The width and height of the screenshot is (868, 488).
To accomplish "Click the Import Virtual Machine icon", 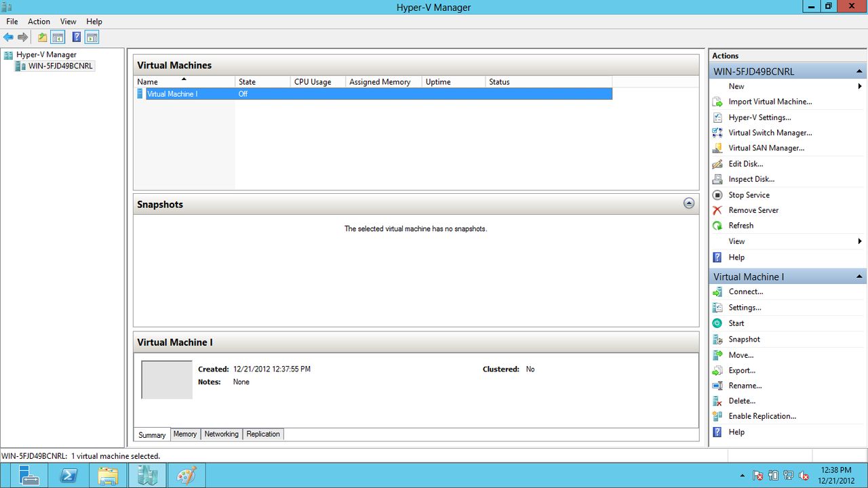I will [717, 102].
